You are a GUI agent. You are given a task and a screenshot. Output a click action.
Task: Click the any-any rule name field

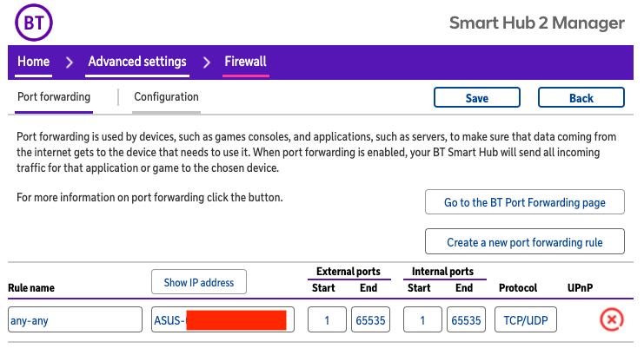point(75,320)
